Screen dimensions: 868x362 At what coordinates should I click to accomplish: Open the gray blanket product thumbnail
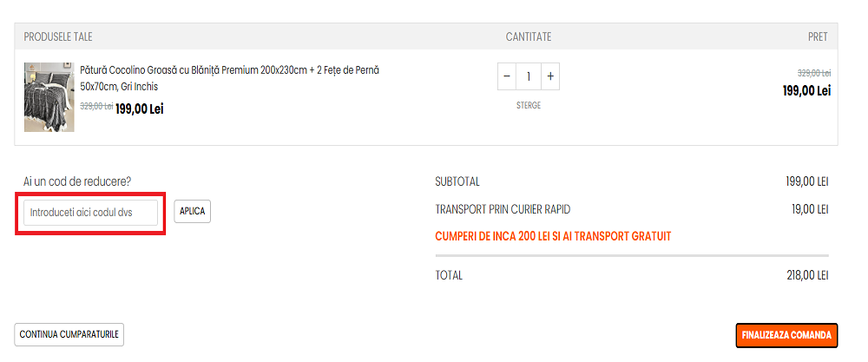pos(49,96)
